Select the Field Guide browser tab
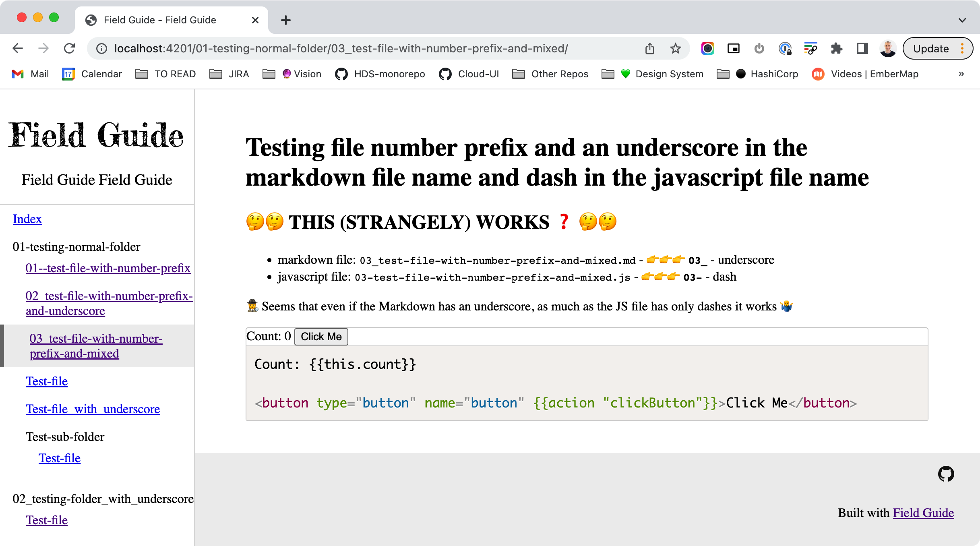980x546 pixels. [x=160, y=20]
